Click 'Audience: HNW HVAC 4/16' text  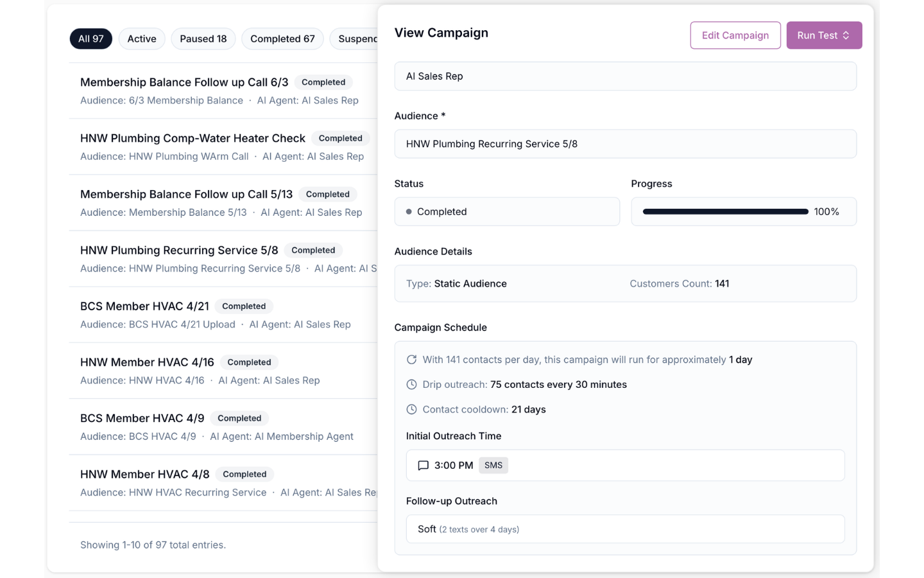point(142,380)
